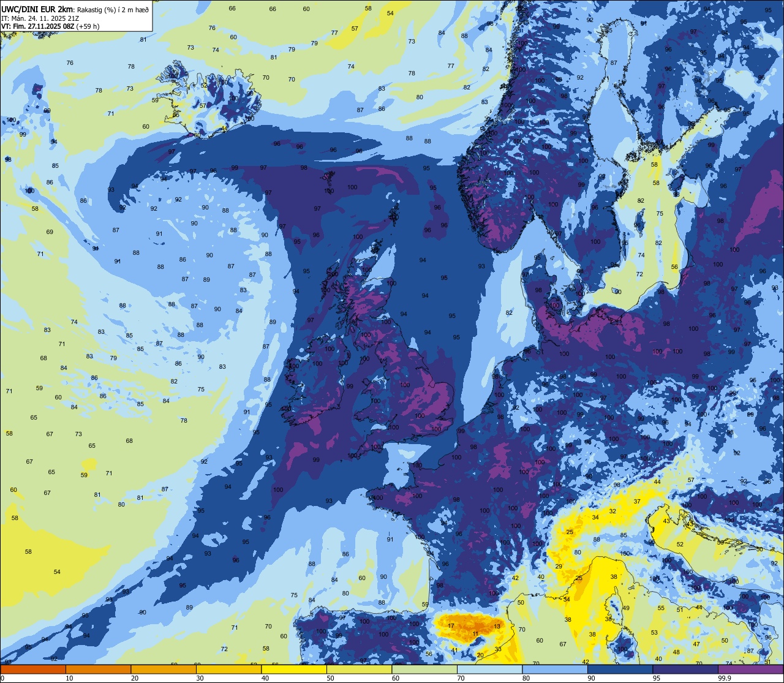The image size is (784, 683).
Task: Click the "49" humidity value near Corsica
Action: click(x=626, y=608)
